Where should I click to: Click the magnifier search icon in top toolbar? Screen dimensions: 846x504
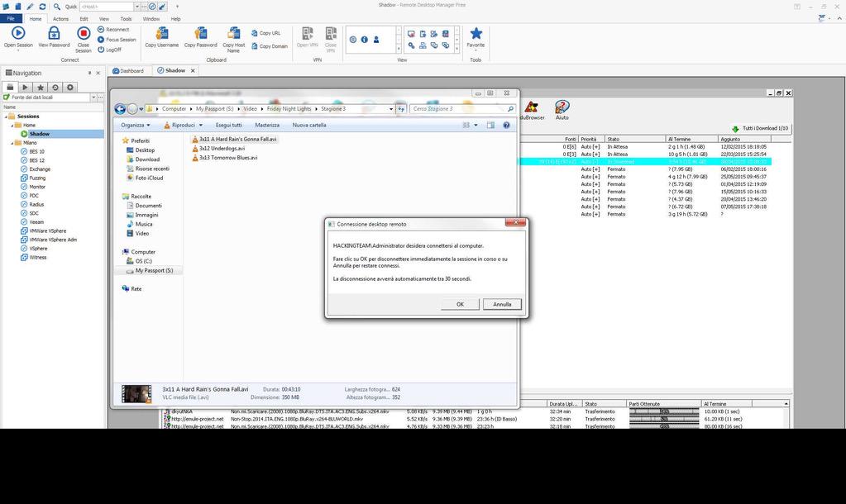point(57,7)
